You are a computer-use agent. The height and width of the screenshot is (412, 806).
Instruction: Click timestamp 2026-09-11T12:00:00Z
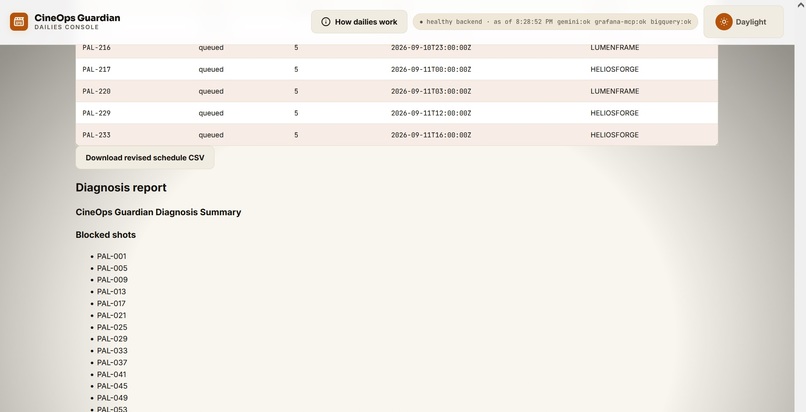tap(431, 113)
